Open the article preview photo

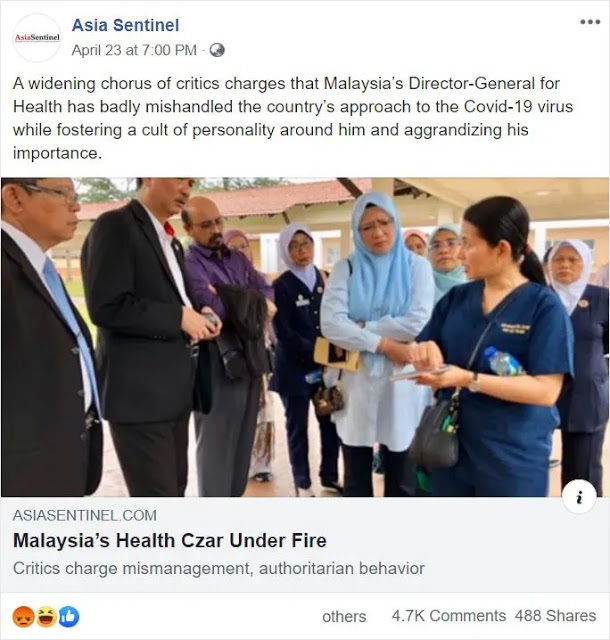point(305,337)
